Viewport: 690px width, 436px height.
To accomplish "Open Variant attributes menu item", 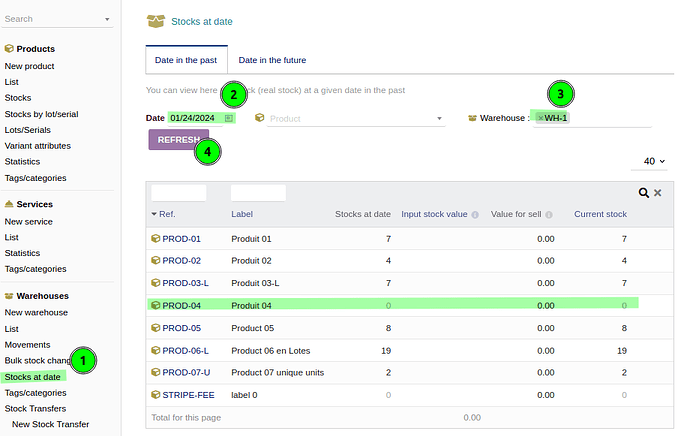I will click(x=37, y=146).
